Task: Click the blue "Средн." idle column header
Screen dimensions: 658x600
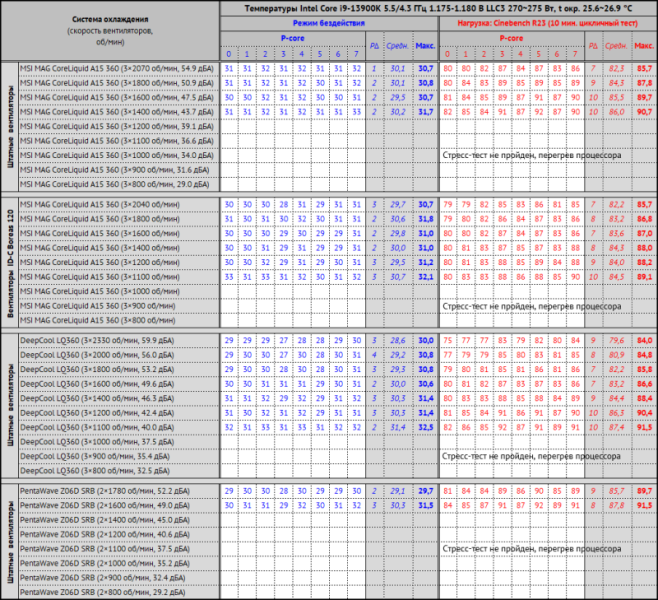Action: [x=398, y=45]
